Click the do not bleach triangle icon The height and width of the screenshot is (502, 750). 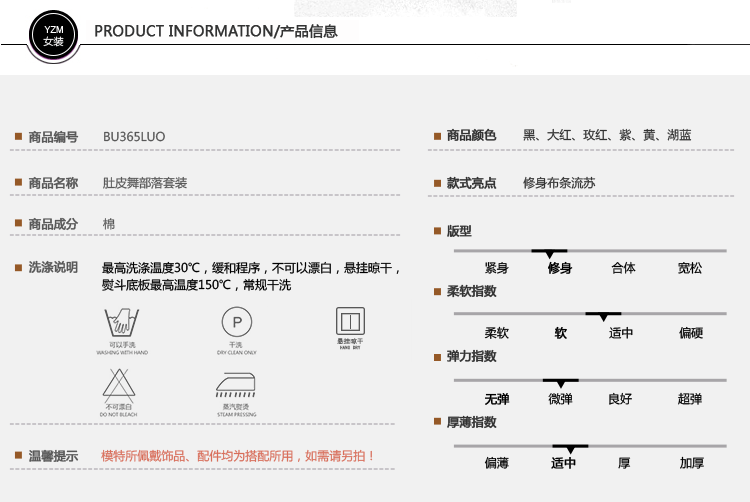(x=119, y=385)
